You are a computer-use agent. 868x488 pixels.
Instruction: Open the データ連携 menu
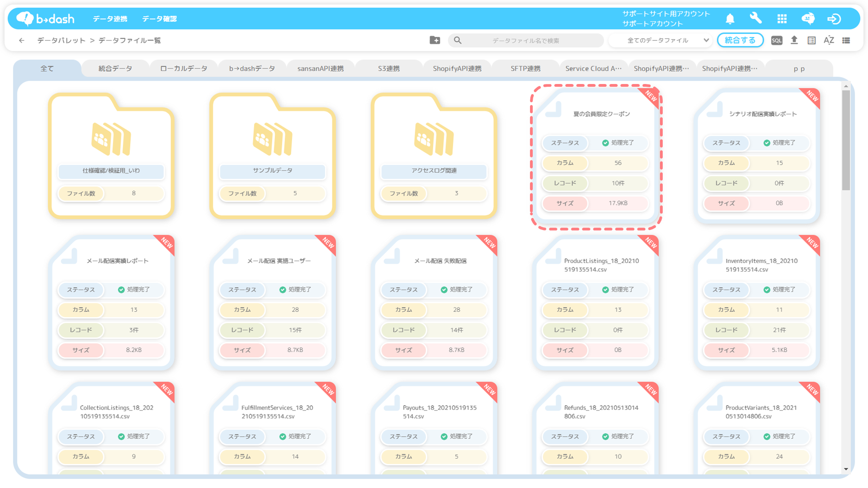point(110,19)
